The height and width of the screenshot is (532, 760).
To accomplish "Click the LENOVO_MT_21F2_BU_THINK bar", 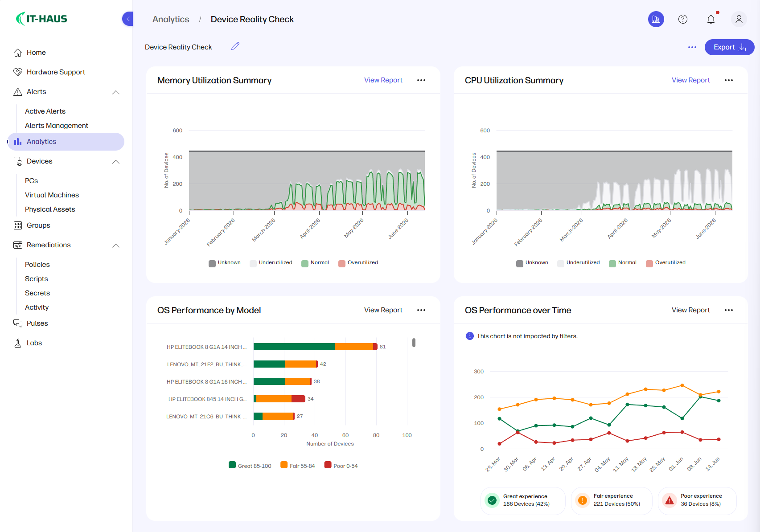I will 286,364.
